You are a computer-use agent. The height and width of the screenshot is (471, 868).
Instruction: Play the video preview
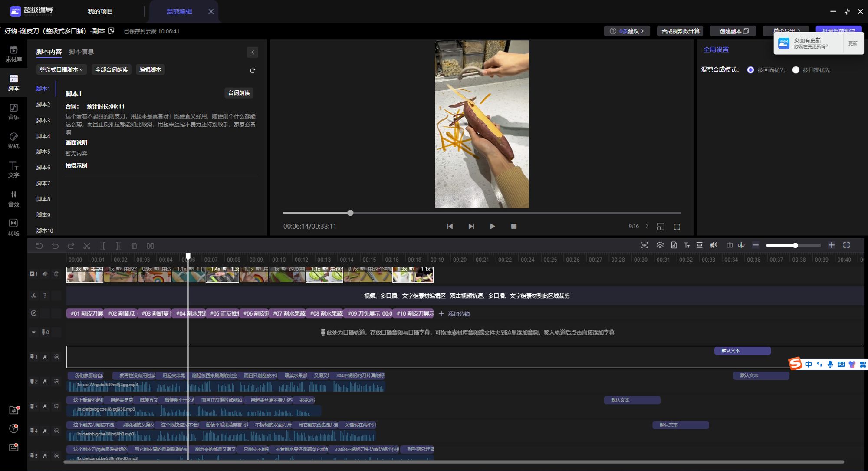pyautogui.click(x=492, y=227)
